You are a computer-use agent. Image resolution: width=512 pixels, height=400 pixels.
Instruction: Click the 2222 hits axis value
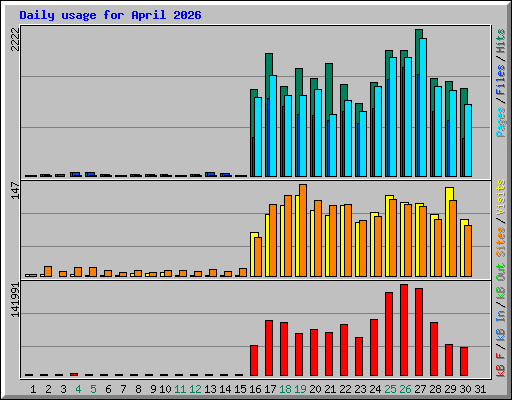pyautogui.click(x=15, y=39)
